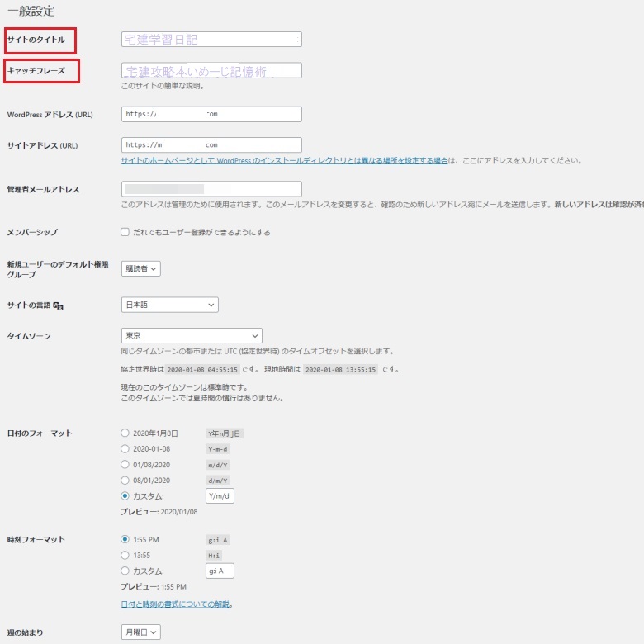Open the 東京 timezone dropdown
The width and height of the screenshot is (644, 644).
(191, 335)
